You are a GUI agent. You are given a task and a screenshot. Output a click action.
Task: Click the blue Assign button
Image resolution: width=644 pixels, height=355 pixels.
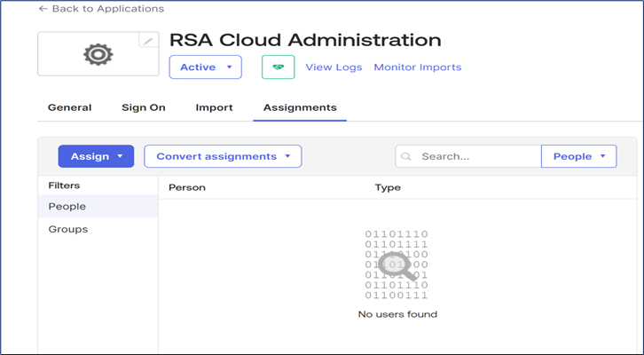tap(96, 156)
